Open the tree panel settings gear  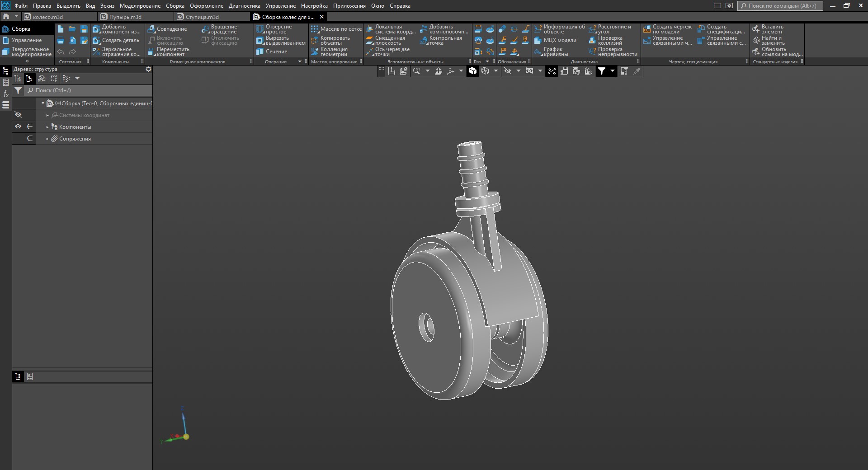tap(148, 70)
